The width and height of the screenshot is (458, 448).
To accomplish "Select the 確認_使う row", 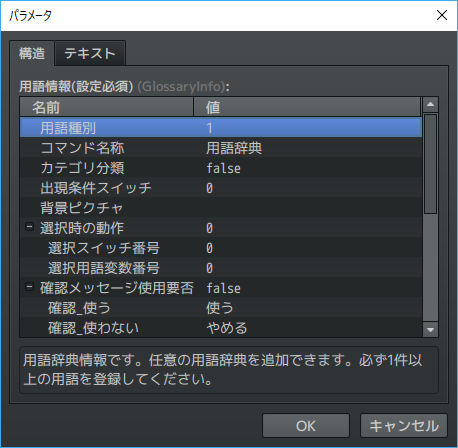I will (221, 308).
